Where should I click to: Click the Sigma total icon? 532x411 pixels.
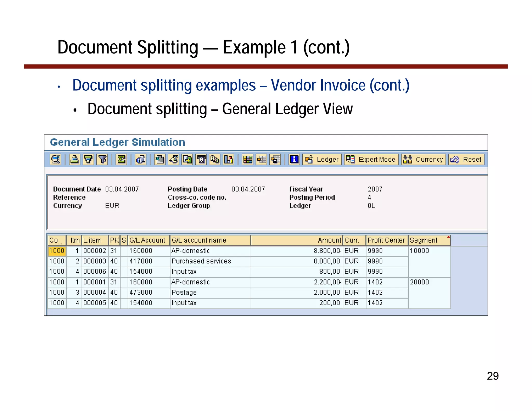(121, 159)
